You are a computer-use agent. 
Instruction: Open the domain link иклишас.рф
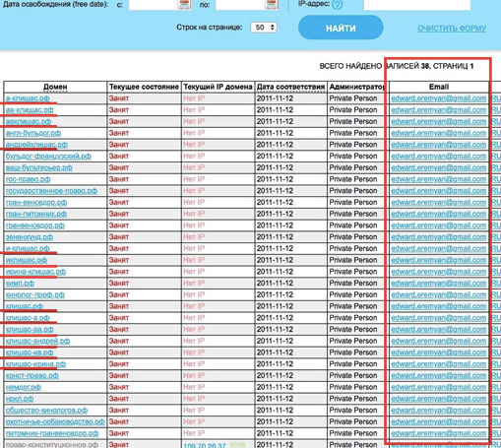click(27, 260)
